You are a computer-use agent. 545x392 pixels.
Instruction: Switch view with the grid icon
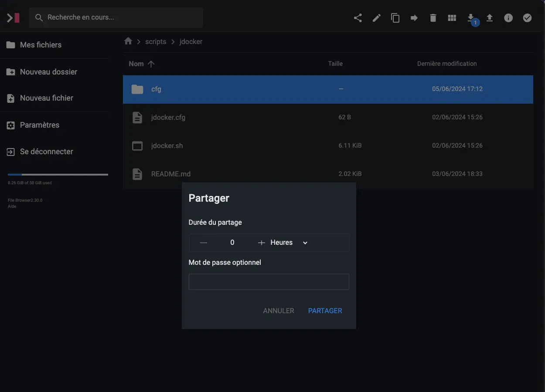[x=452, y=18]
